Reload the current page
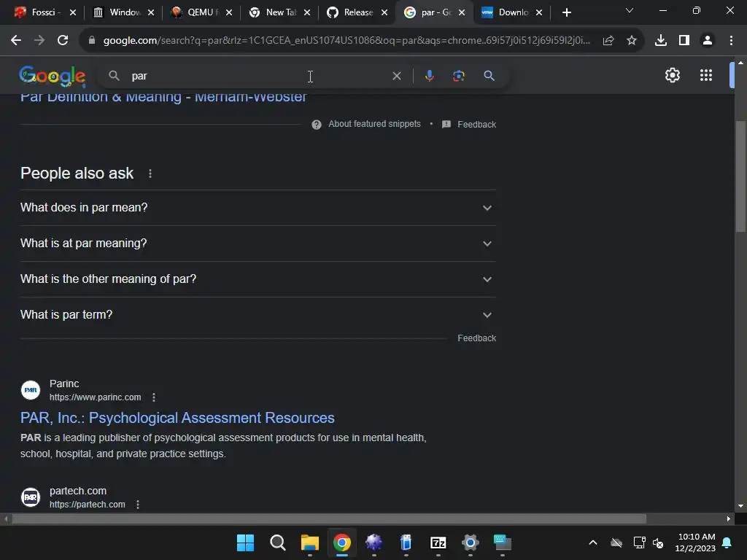This screenshot has width=747, height=560. pos(63,41)
